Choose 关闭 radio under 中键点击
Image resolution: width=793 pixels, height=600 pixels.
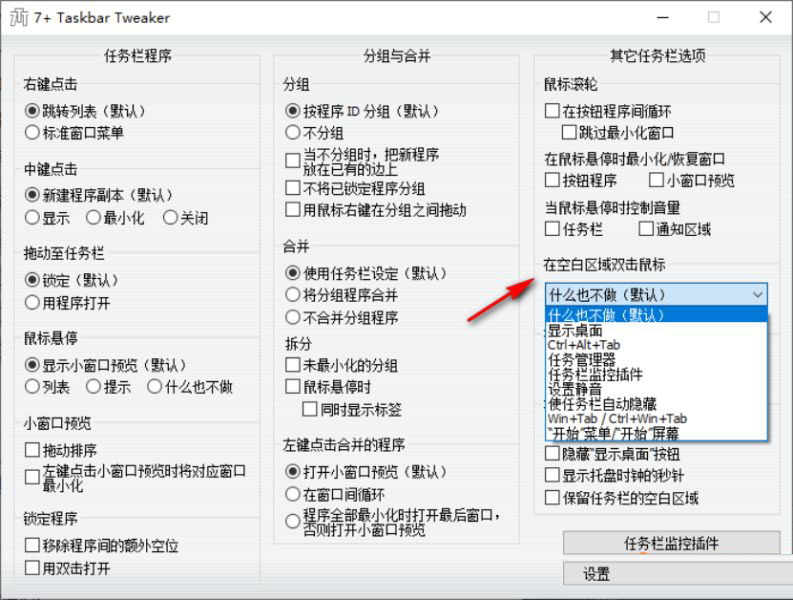pos(170,218)
